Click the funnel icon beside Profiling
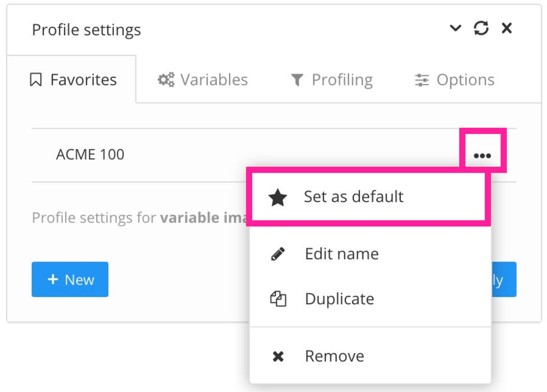Viewport: 547px width, 392px height. (297, 79)
